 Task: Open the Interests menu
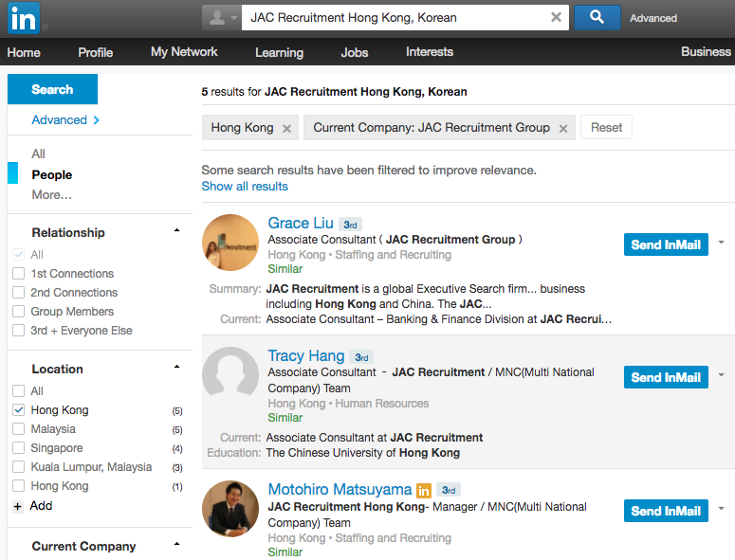[430, 52]
